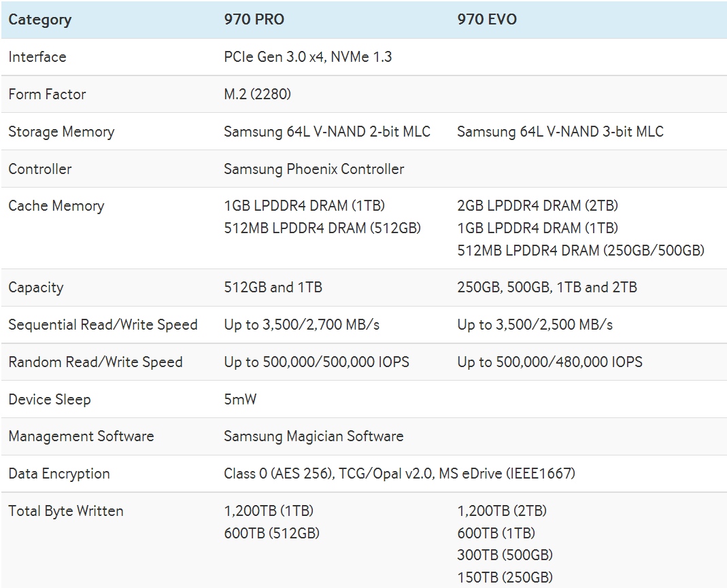
Task: Click '1,200TB (1TB)' under 970 PRO
Action: point(269,511)
